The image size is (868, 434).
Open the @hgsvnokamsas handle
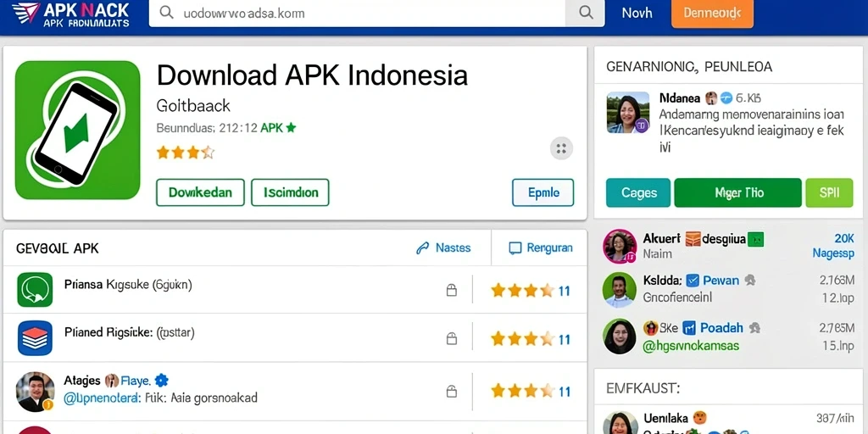691,346
